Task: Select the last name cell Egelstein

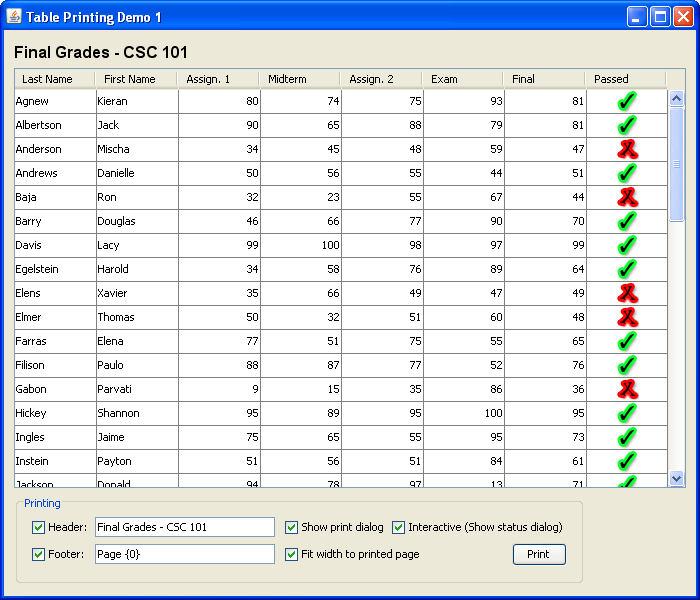Action: (x=55, y=270)
